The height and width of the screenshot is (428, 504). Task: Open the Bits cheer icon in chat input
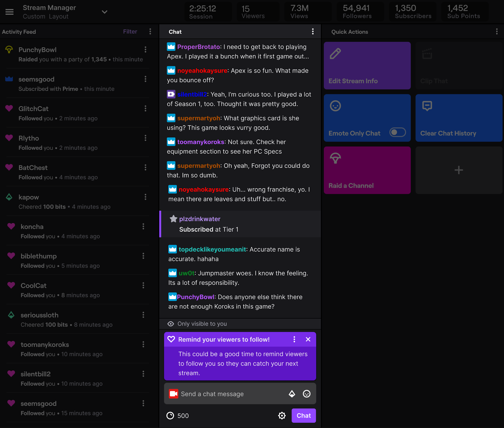[x=292, y=394]
